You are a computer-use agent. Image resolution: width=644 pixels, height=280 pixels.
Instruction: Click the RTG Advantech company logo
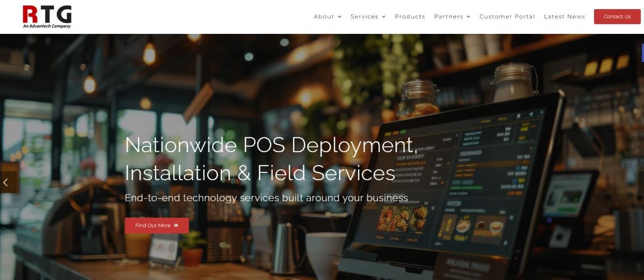coord(47,17)
